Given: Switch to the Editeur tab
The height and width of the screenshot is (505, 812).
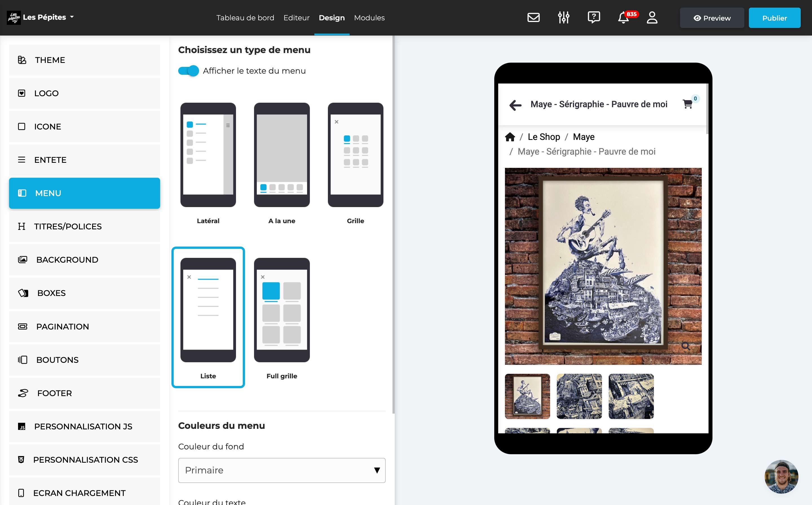Looking at the screenshot, I should coord(296,18).
